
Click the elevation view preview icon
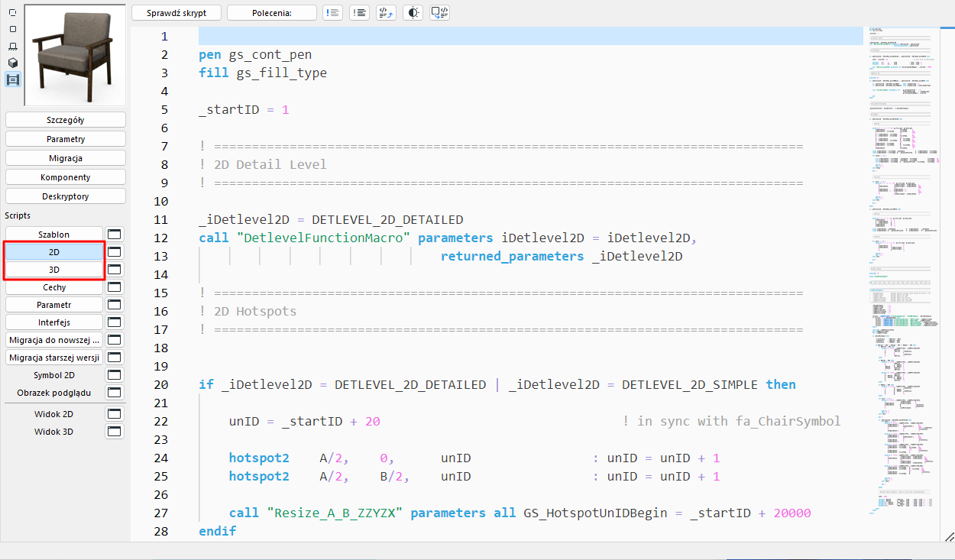(x=12, y=46)
